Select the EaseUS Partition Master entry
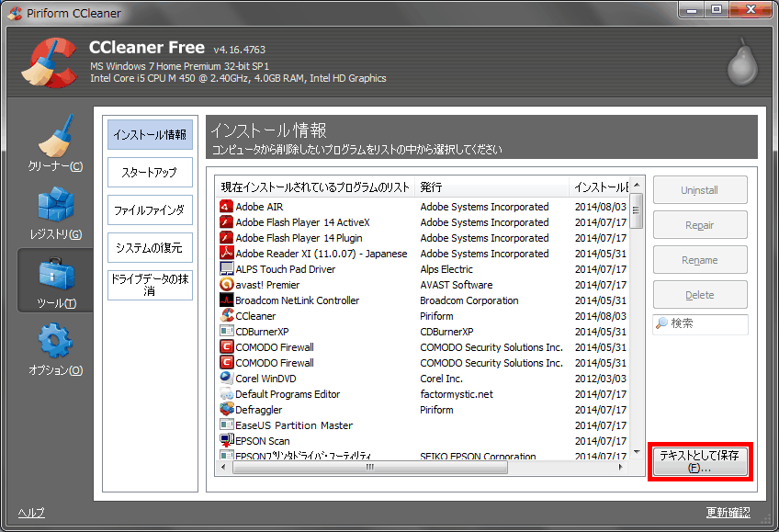The image size is (779, 532). (x=294, y=425)
